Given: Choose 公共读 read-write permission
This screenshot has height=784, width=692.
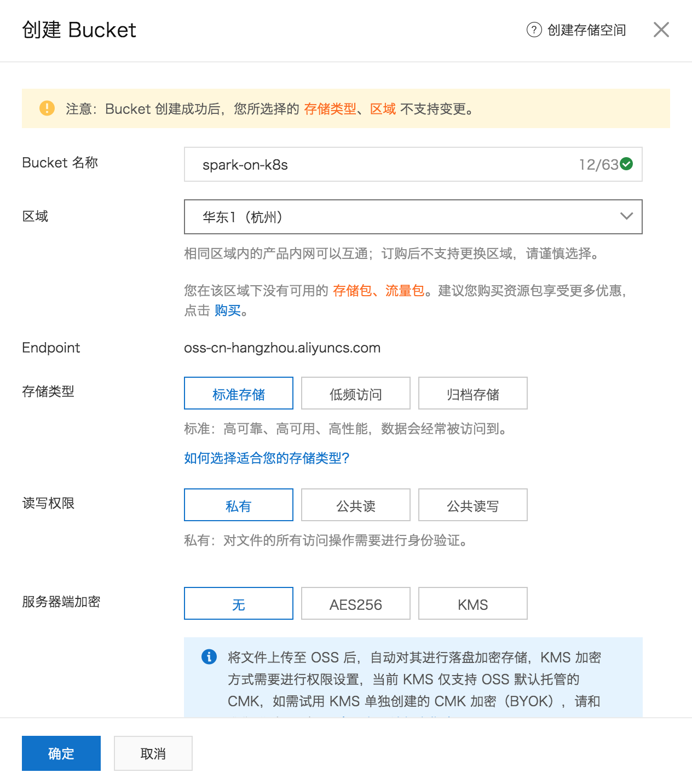Looking at the screenshot, I should click(356, 505).
